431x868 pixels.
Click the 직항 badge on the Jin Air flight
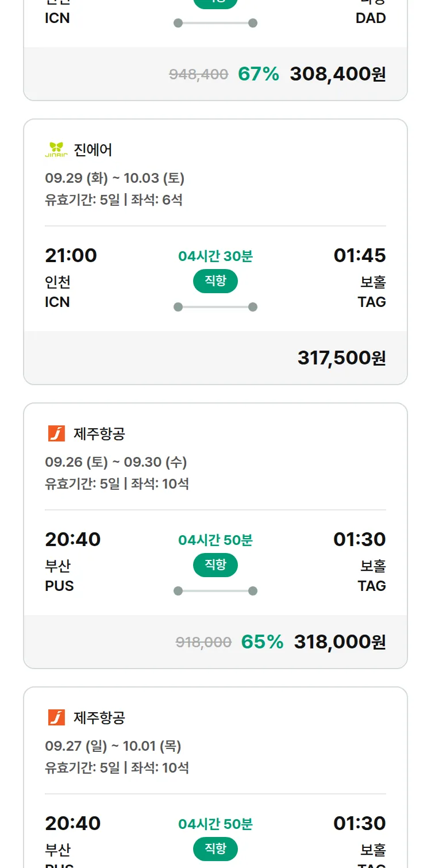[215, 281]
